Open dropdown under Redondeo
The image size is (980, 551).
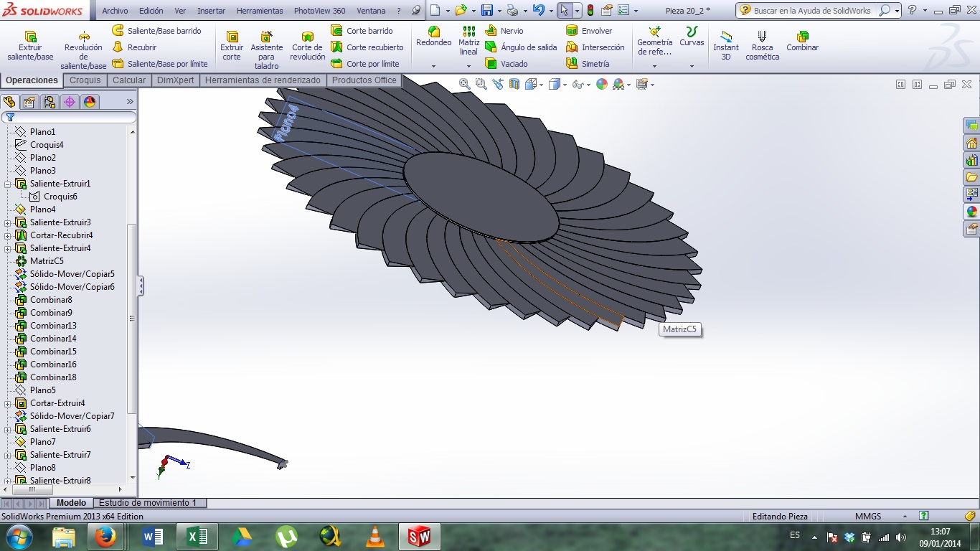[x=434, y=66]
